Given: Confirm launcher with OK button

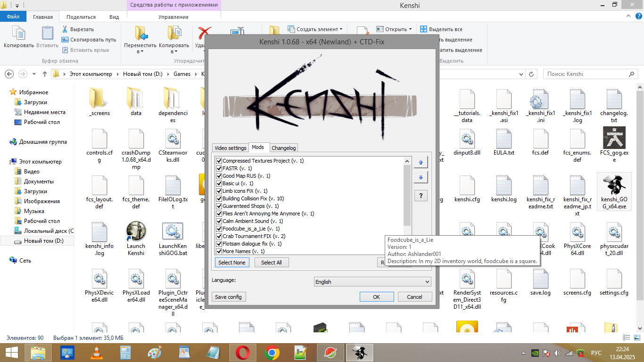Looking at the screenshot, I should (377, 297).
